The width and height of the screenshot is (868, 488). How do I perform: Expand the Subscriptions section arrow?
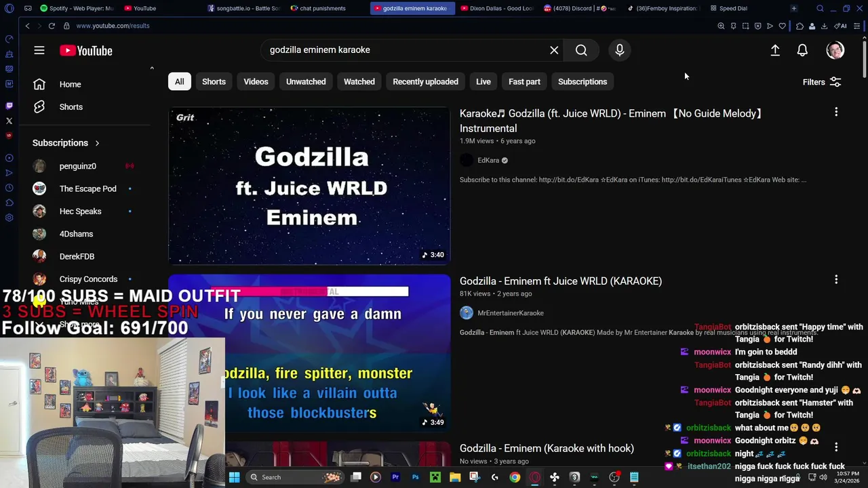97,143
